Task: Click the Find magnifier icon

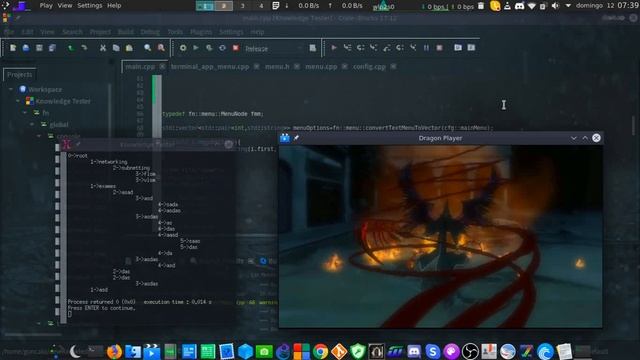Action: (148, 48)
